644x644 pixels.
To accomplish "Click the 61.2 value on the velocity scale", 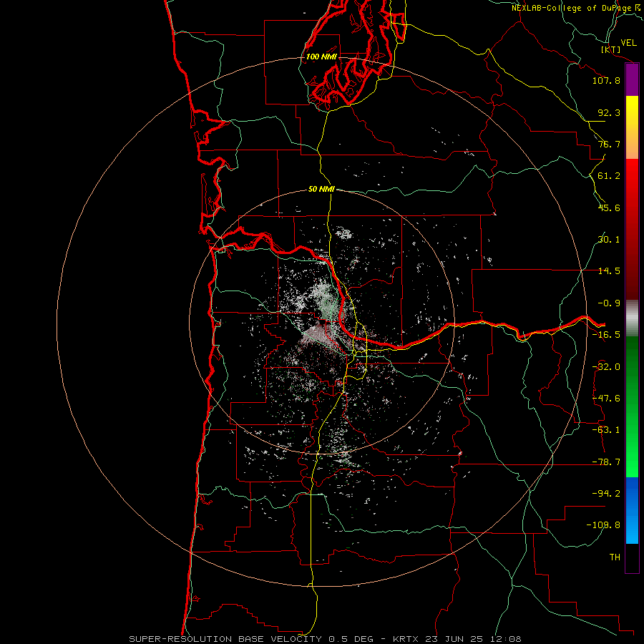I will coord(609,176).
